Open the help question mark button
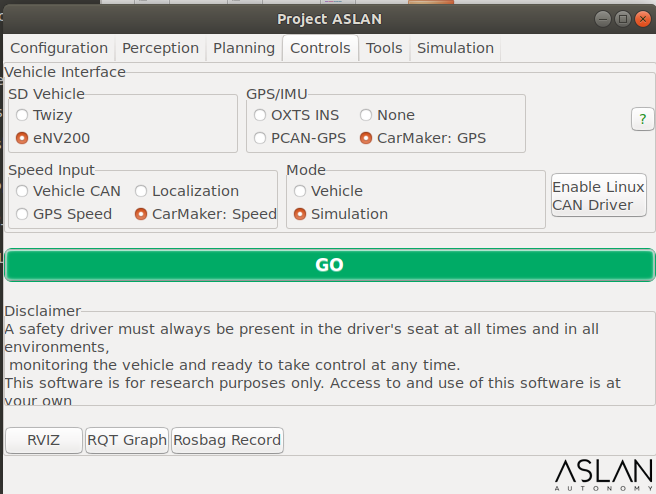This screenshot has width=656, height=494. pyautogui.click(x=642, y=119)
